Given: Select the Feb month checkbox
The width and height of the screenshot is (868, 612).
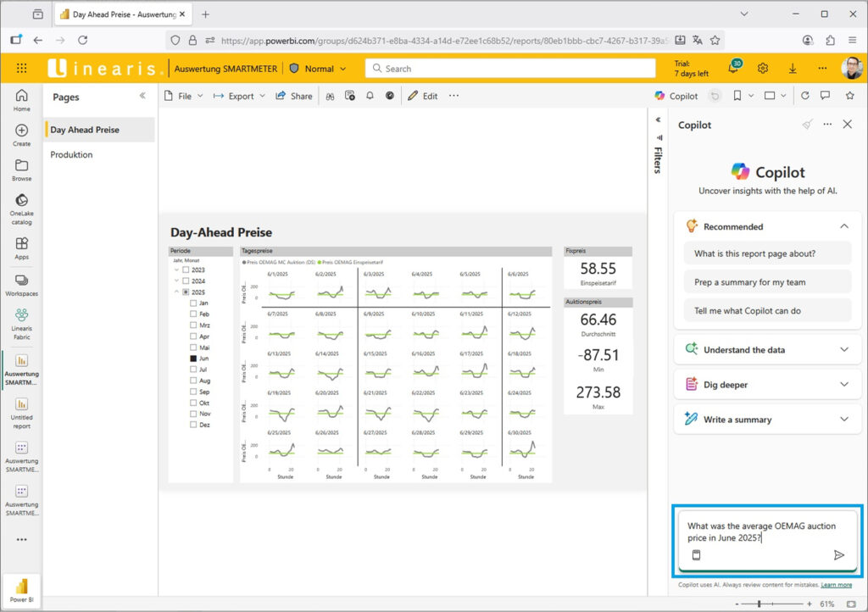Looking at the screenshot, I should [193, 314].
